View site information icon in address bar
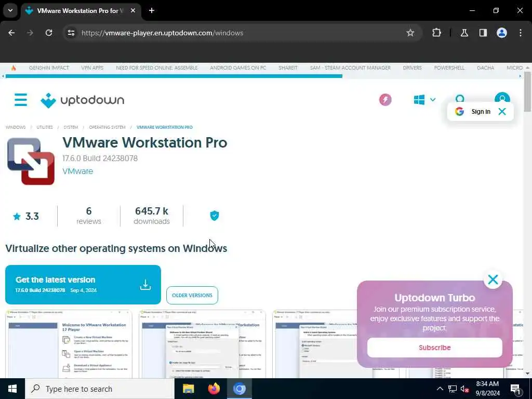The height and width of the screenshot is (399, 532). (x=71, y=33)
